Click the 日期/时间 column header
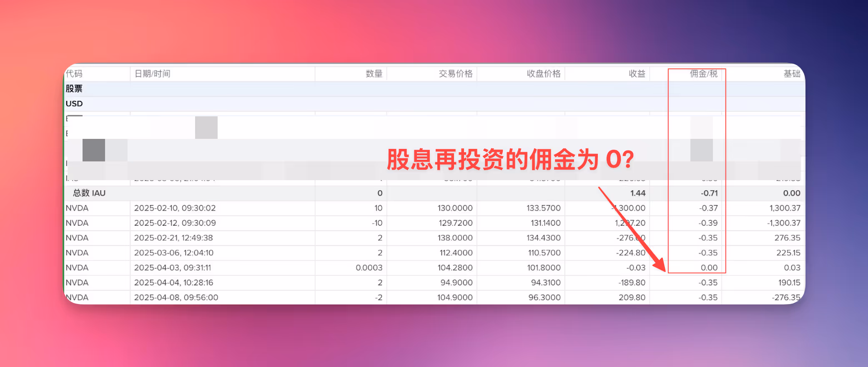The height and width of the screenshot is (367, 868). click(152, 74)
